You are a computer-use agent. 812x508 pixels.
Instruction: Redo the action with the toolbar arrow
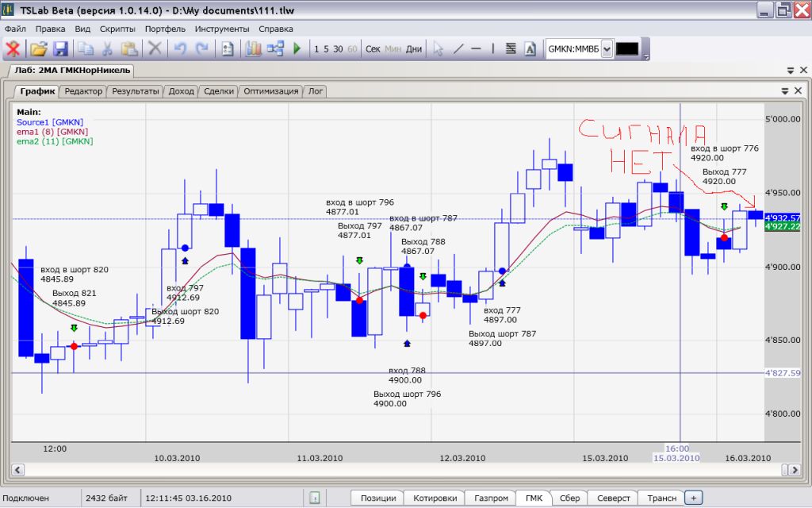tap(201, 49)
